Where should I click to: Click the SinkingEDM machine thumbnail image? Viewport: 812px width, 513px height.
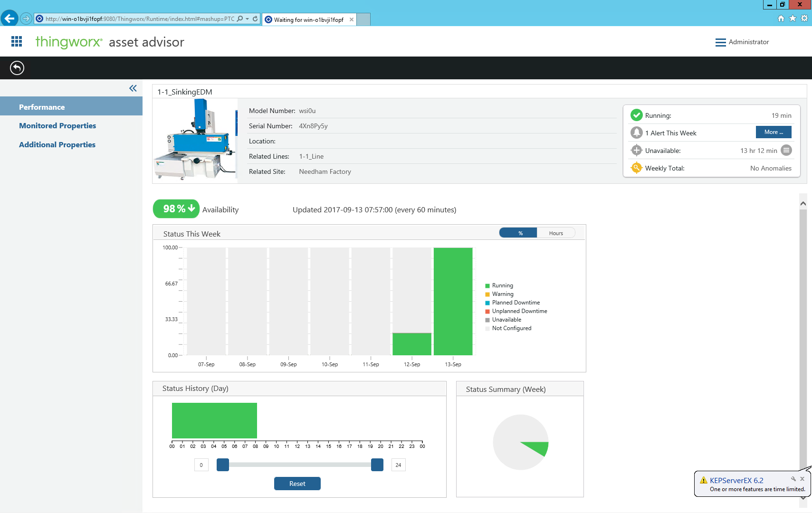tap(195, 140)
